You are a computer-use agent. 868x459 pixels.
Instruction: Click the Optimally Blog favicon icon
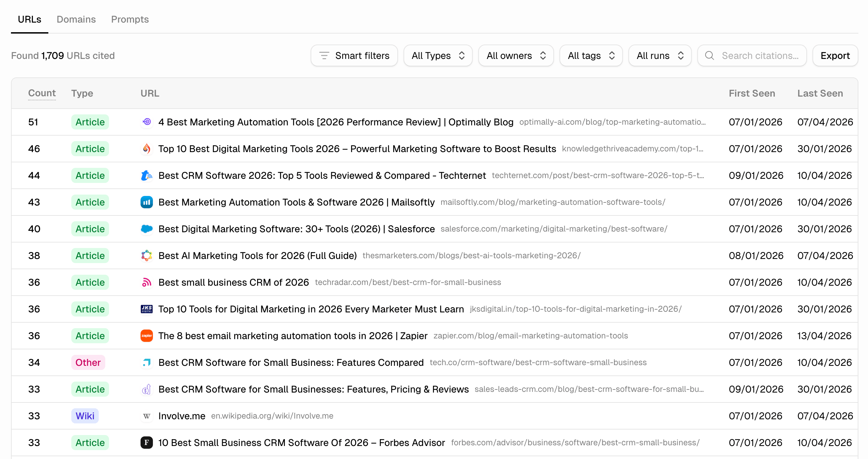point(147,122)
